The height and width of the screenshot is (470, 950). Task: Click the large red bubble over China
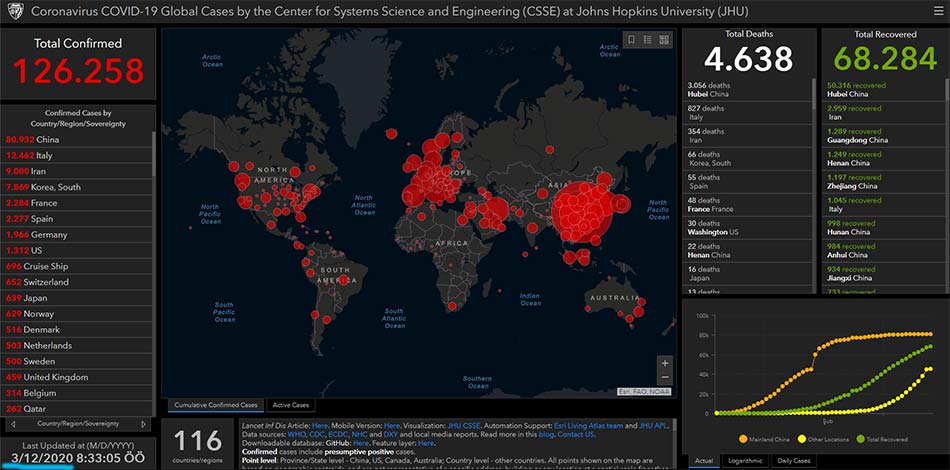pos(583,210)
